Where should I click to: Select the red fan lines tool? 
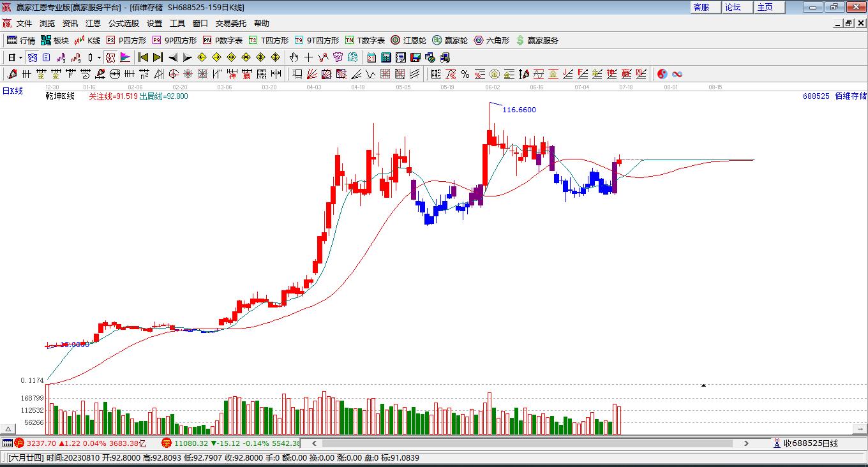pyautogui.click(x=311, y=74)
